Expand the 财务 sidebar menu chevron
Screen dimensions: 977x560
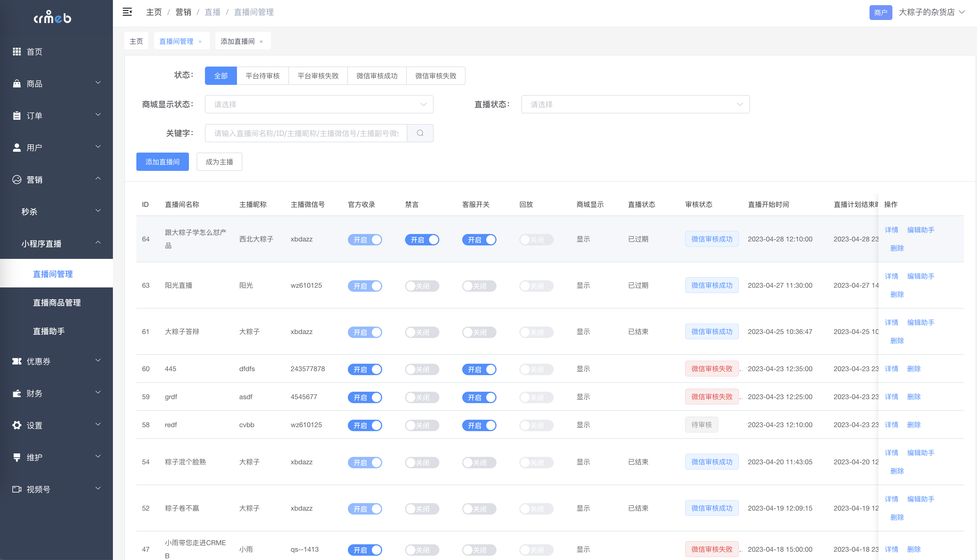click(98, 392)
